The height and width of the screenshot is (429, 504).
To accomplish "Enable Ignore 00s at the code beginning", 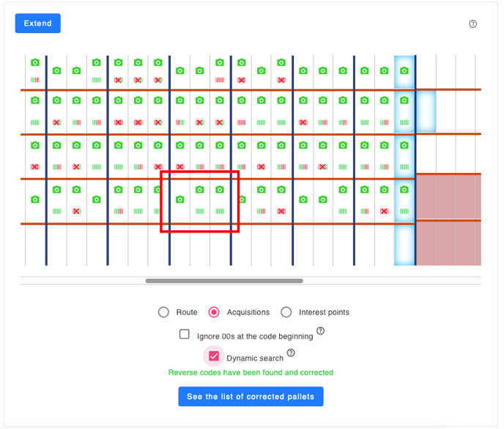I will pyautogui.click(x=185, y=334).
